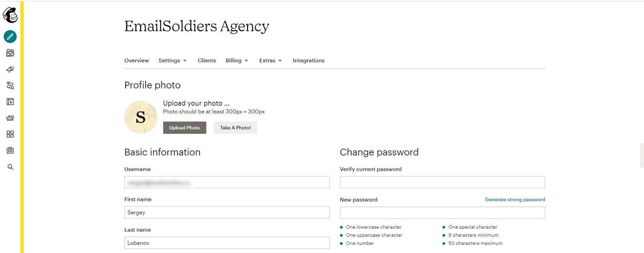Expand the Extras dropdown menu
This screenshot has height=253, width=644.
[270, 60]
